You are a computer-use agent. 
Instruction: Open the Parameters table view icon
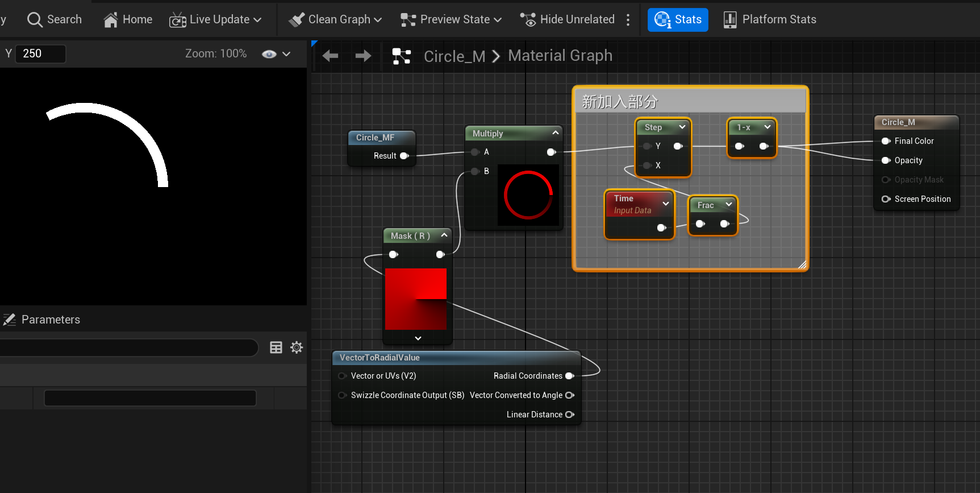[276, 347]
